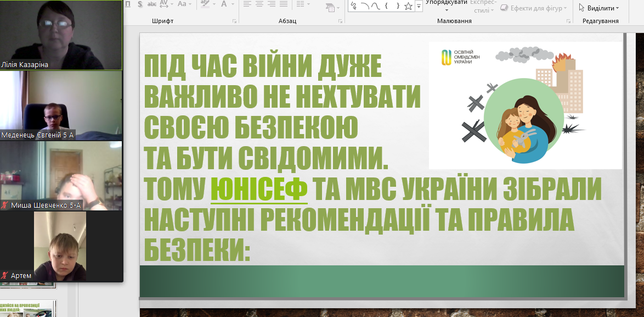Open the change case dropdown arrow
Viewport: 644px width, 317px height.
pyautogui.click(x=190, y=4)
